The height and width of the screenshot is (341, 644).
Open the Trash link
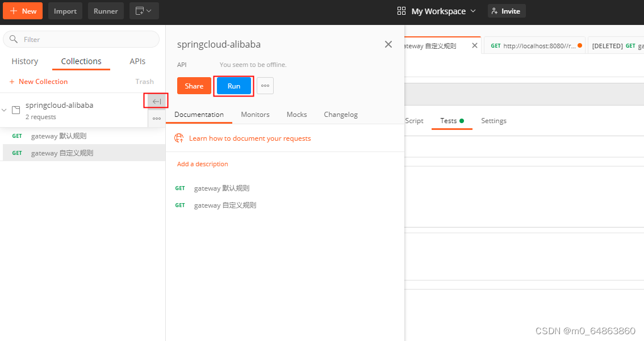[145, 82]
